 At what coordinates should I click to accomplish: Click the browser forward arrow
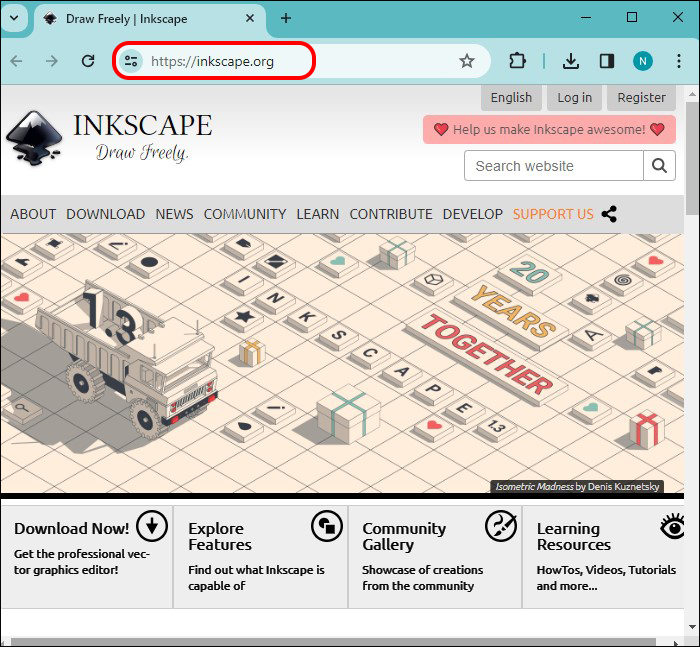52,61
